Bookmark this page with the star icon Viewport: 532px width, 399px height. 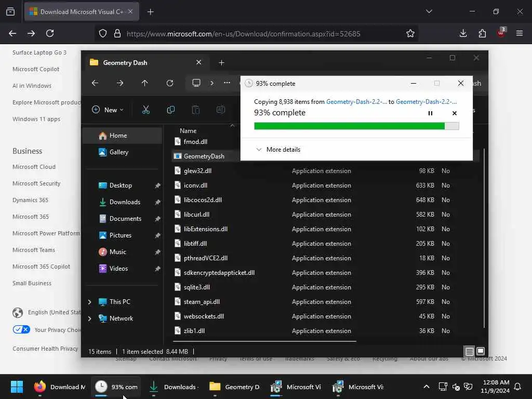410,33
